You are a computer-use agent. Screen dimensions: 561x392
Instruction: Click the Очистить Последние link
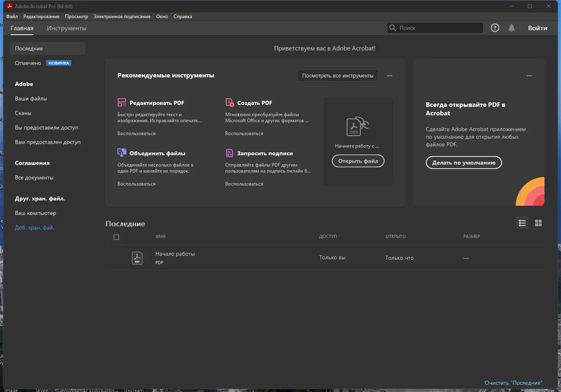(x=513, y=382)
